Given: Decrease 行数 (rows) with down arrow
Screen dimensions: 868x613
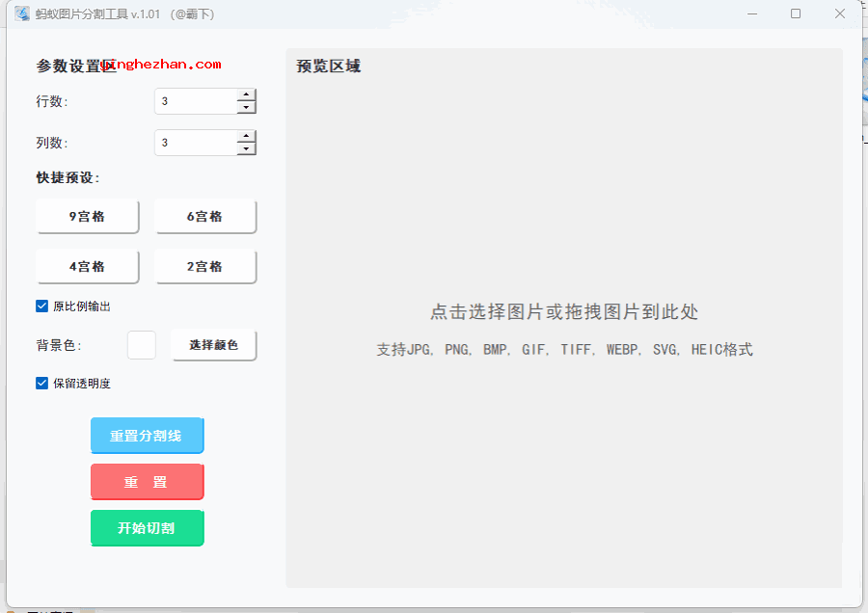Looking at the screenshot, I should click(x=247, y=106).
